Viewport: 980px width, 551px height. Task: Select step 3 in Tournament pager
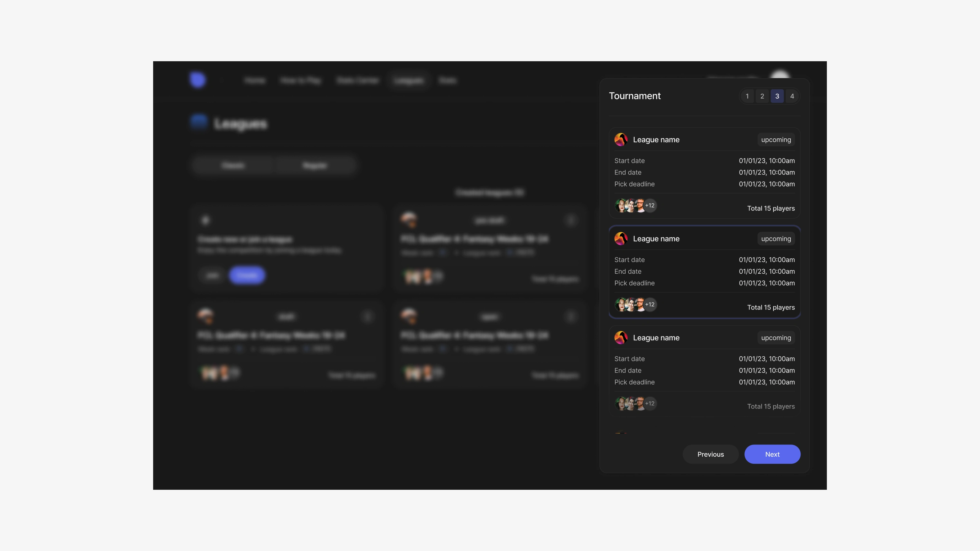777,96
